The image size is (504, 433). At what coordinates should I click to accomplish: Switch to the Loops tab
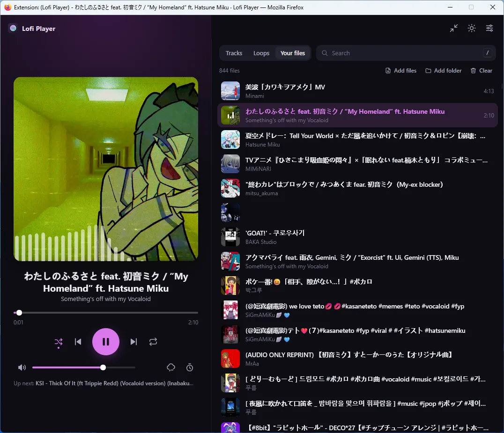(x=261, y=53)
